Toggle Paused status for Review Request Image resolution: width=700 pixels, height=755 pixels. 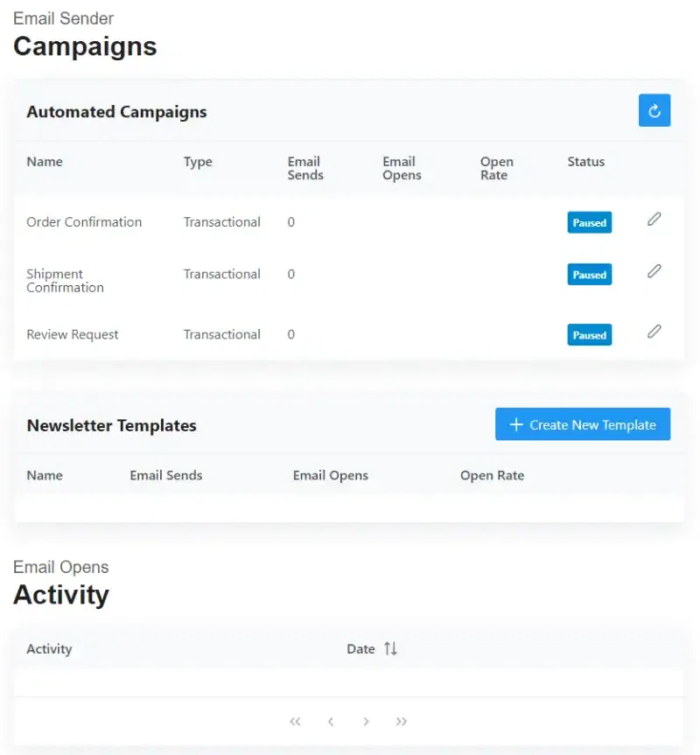coord(589,334)
